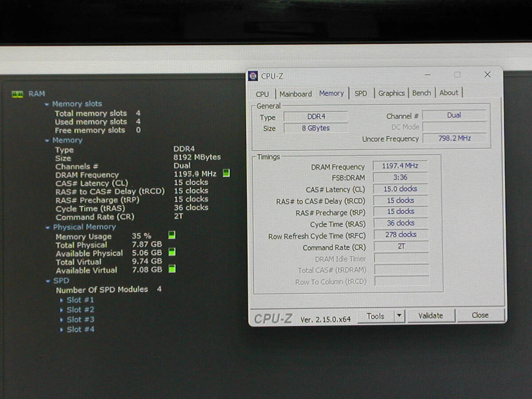This screenshot has width=532, height=399.
Task: Open the Graphics tab
Action: coord(391,93)
